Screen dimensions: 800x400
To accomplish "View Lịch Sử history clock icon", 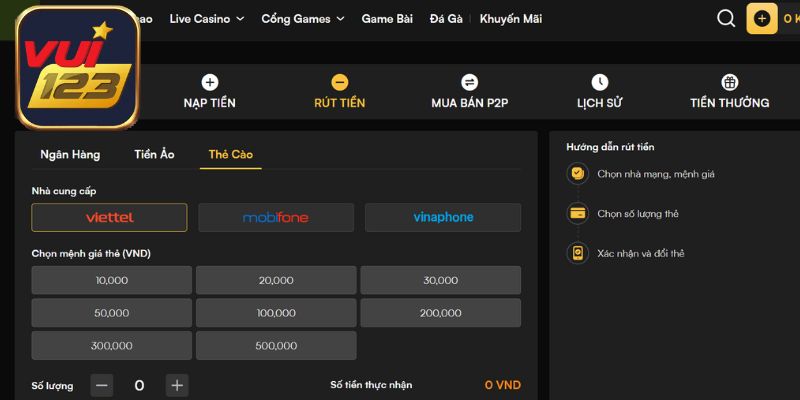I will tap(599, 83).
